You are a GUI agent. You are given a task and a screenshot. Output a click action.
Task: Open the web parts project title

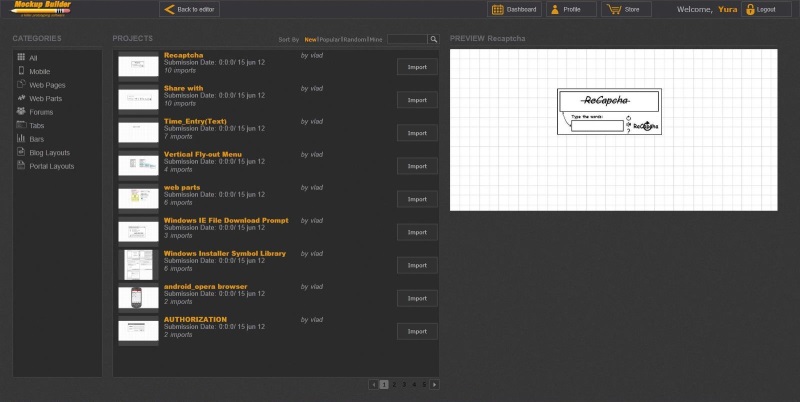[182, 187]
